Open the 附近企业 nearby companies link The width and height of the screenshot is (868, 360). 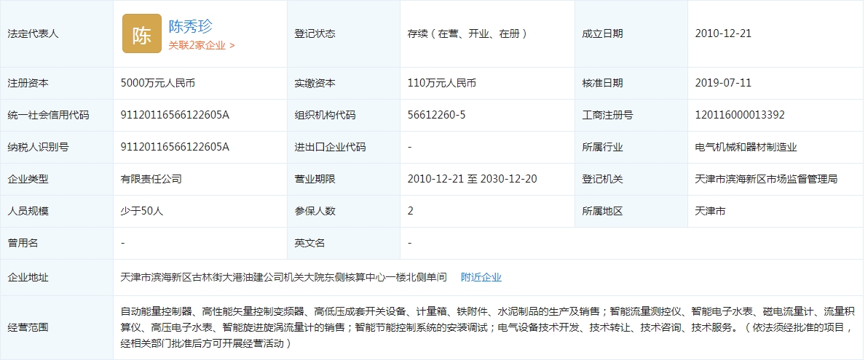pyautogui.click(x=481, y=277)
